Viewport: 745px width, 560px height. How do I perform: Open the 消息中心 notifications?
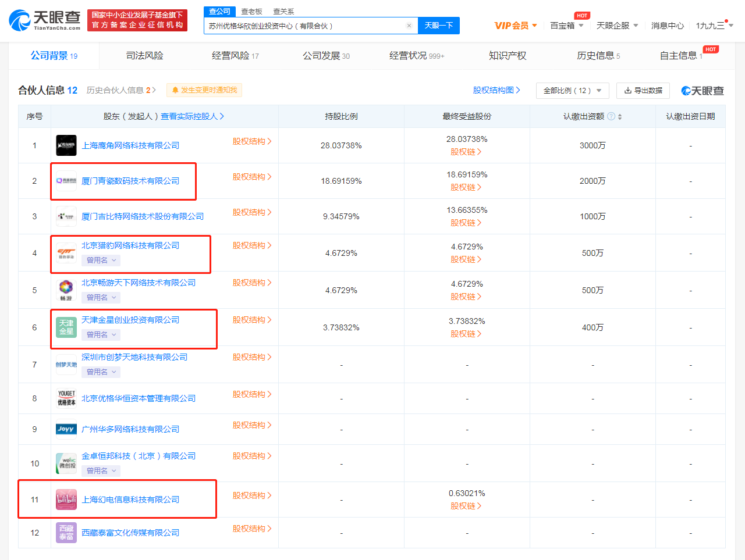click(668, 26)
